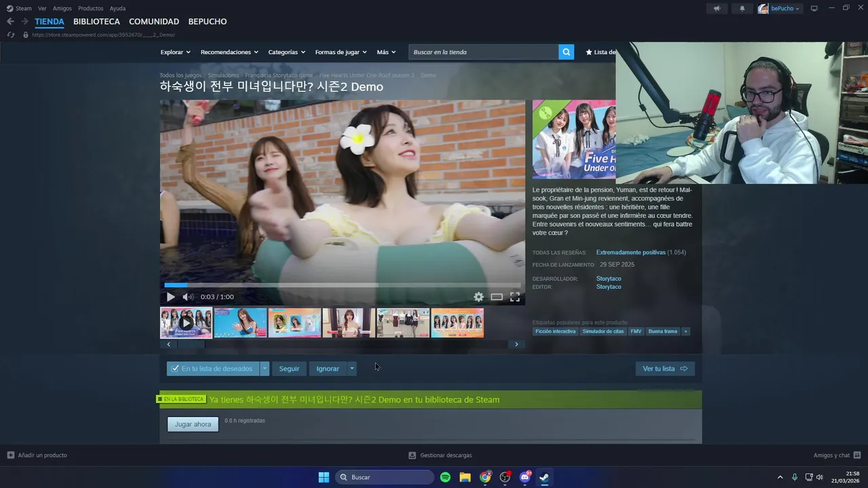Open Windows Start menu
The width and height of the screenshot is (868, 488).
(x=323, y=477)
